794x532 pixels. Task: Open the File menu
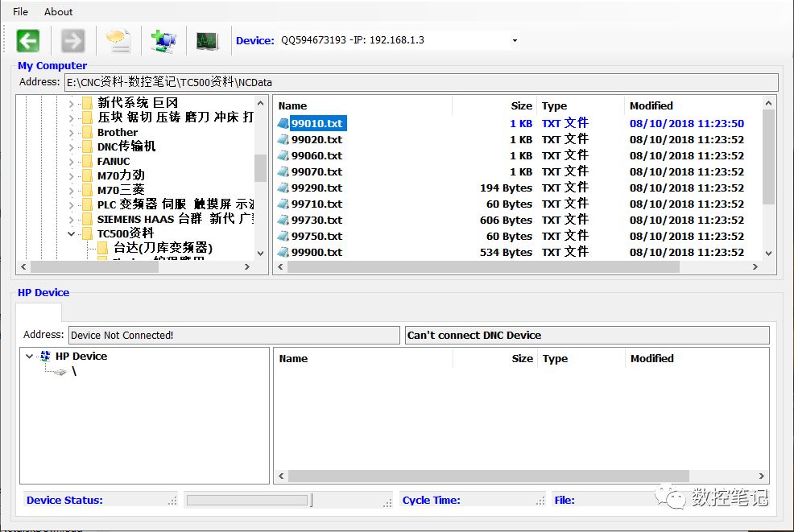point(20,11)
